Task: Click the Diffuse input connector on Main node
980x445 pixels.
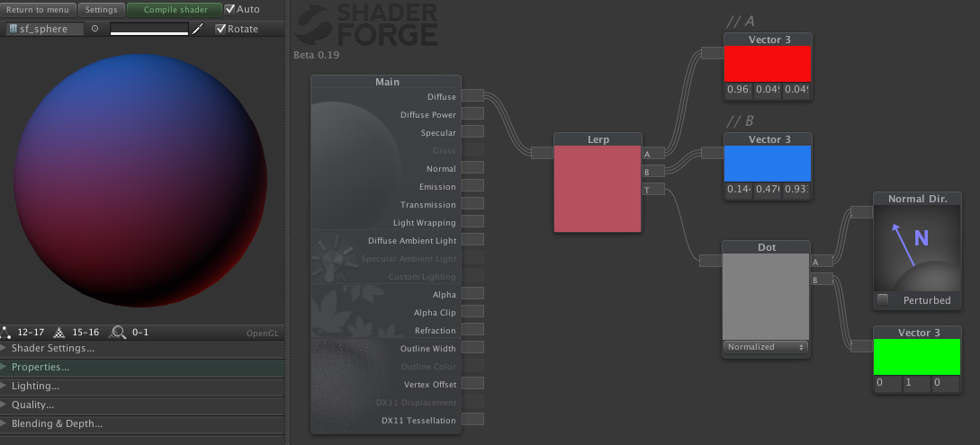Action: click(x=472, y=97)
